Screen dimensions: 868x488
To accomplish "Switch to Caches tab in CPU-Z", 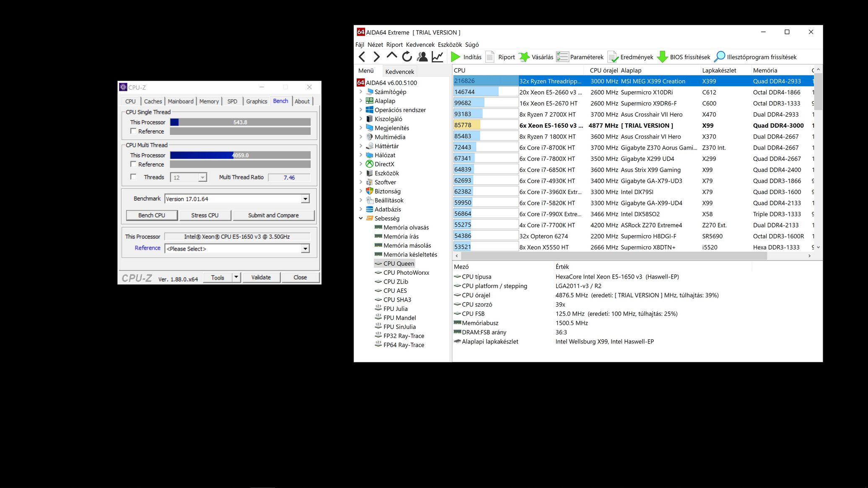I will (x=153, y=101).
